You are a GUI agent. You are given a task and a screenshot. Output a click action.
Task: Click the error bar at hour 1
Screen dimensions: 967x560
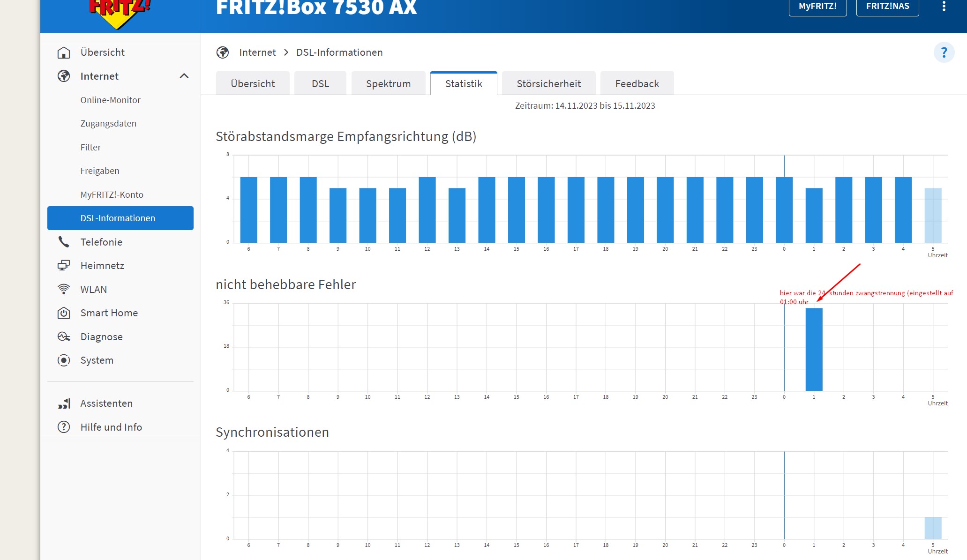click(814, 349)
